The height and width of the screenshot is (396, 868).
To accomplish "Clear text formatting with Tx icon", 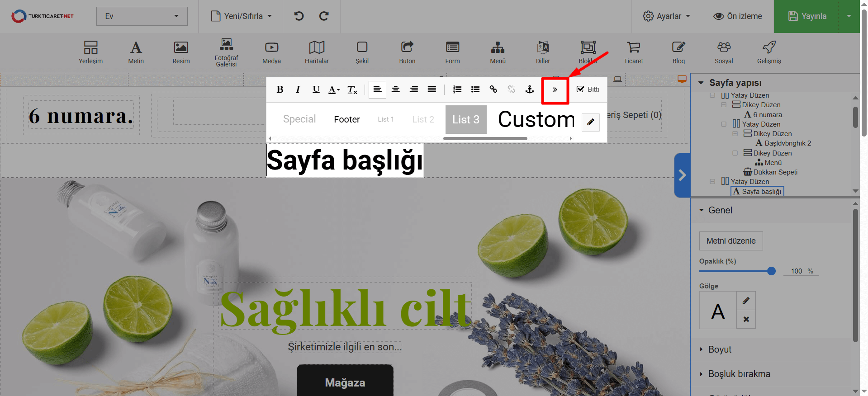I will (x=352, y=90).
